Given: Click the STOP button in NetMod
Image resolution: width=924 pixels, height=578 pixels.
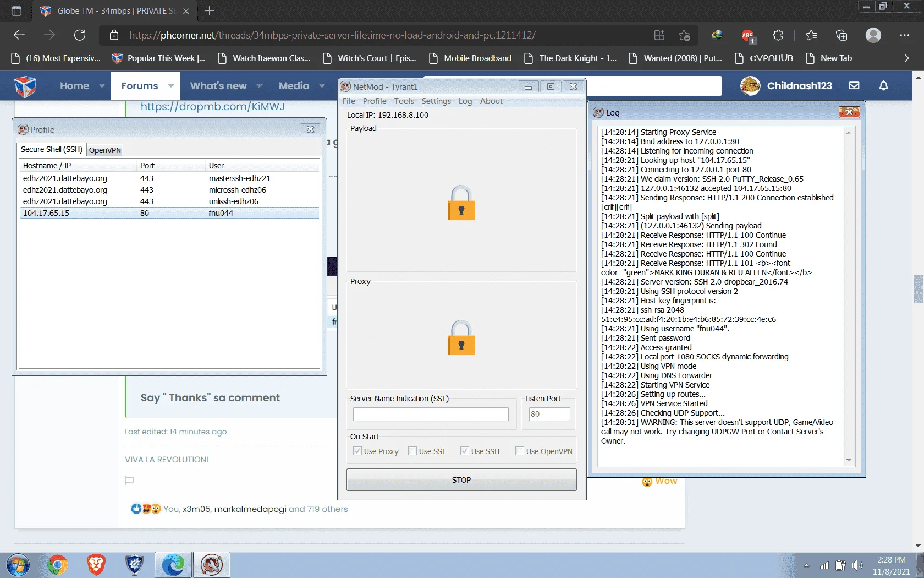Looking at the screenshot, I should coord(461,480).
